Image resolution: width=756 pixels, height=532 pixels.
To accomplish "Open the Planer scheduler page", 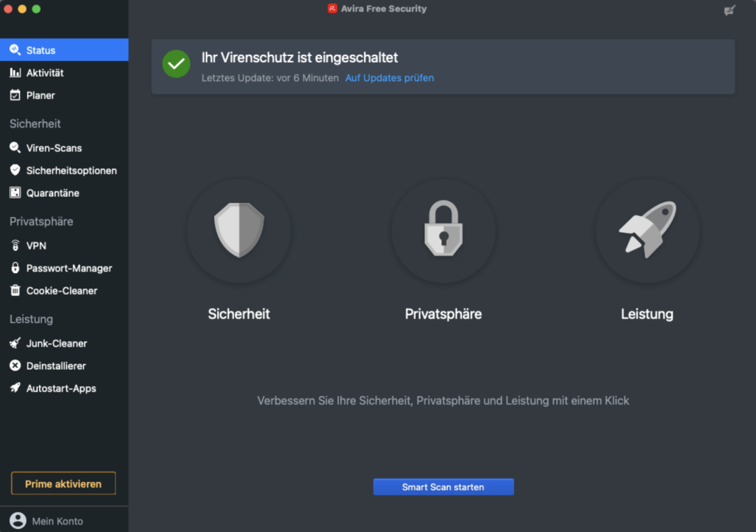I will tap(41, 95).
